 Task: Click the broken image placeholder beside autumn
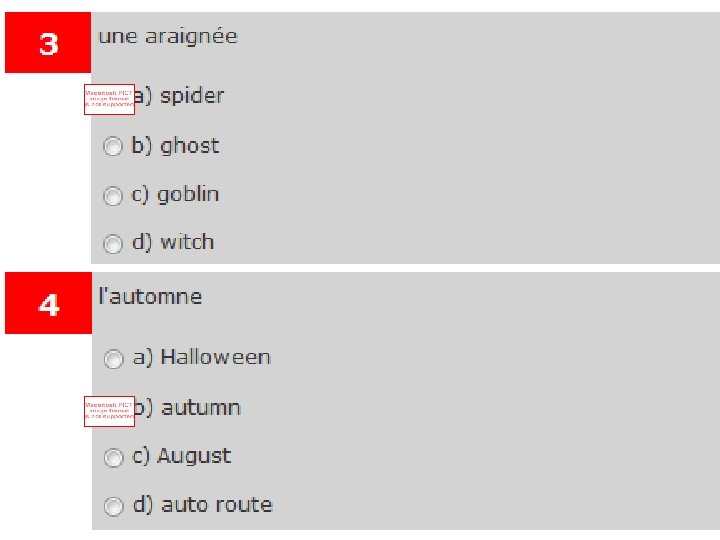(109, 411)
